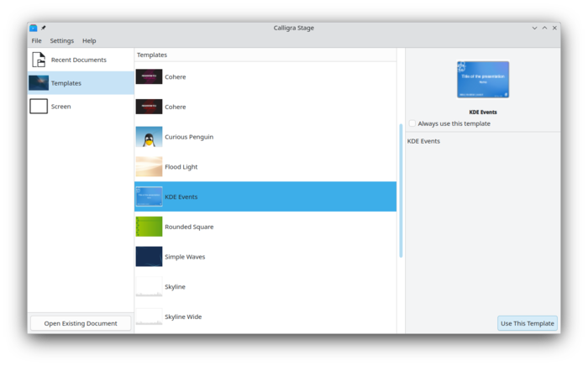Close the Calligra Stage window
Image resolution: width=588 pixels, height=366 pixels.
pyautogui.click(x=554, y=28)
